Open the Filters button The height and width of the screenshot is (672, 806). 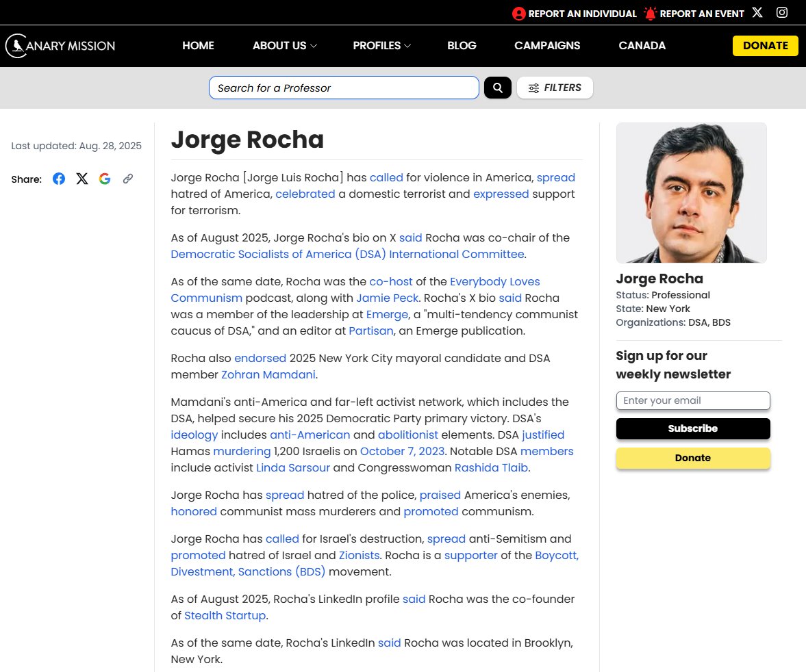point(555,88)
